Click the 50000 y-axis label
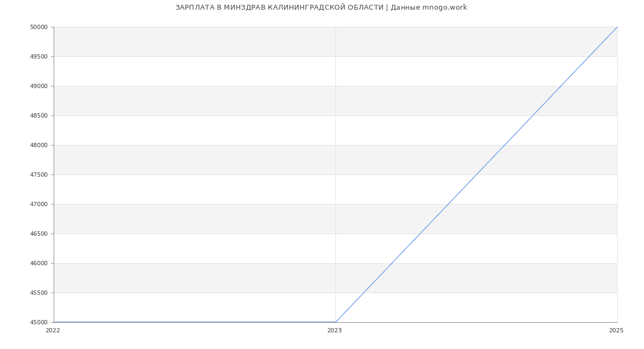 [x=39, y=27]
